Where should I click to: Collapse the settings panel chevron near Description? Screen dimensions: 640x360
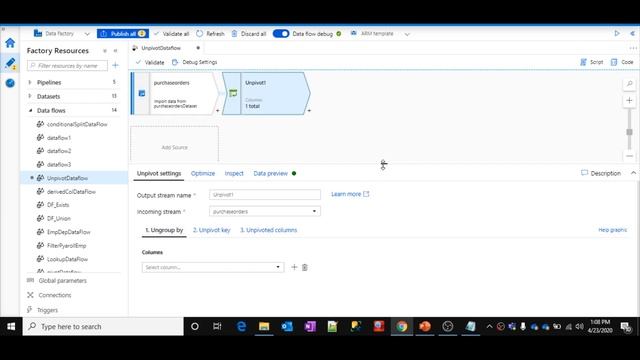[633, 173]
